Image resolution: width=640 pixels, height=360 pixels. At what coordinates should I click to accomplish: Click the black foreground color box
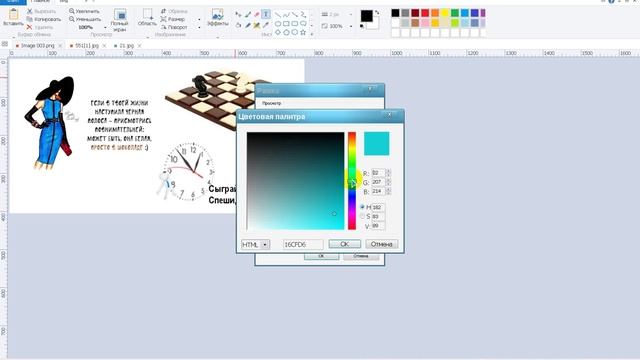pos(367,16)
